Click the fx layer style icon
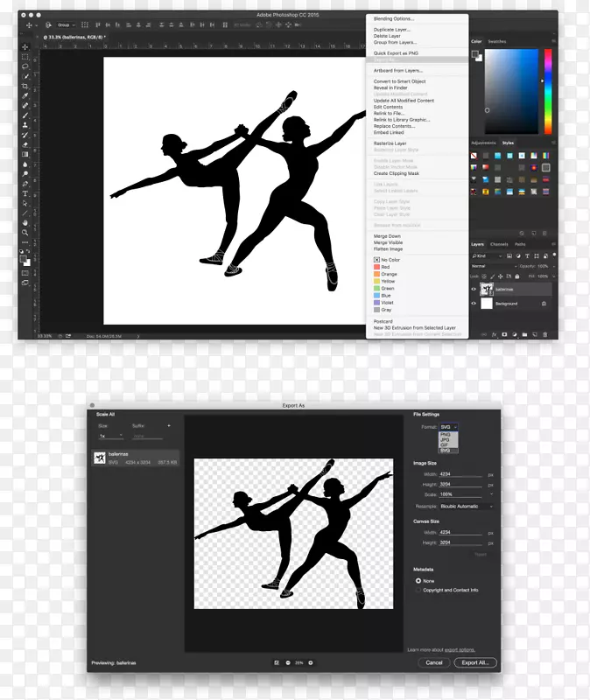The width and height of the screenshot is (590, 700). click(494, 334)
